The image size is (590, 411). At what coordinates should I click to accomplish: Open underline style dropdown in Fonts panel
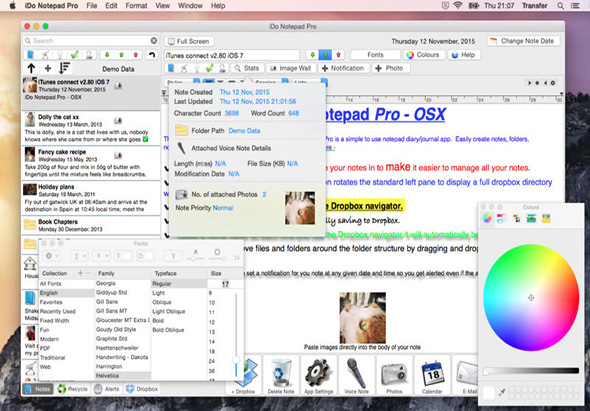tap(79, 256)
